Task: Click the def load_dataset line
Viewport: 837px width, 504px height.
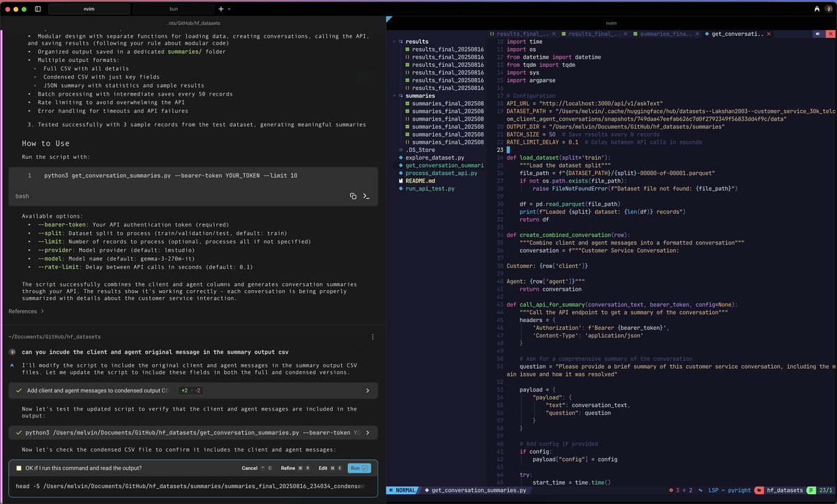Action: pos(559,158)
